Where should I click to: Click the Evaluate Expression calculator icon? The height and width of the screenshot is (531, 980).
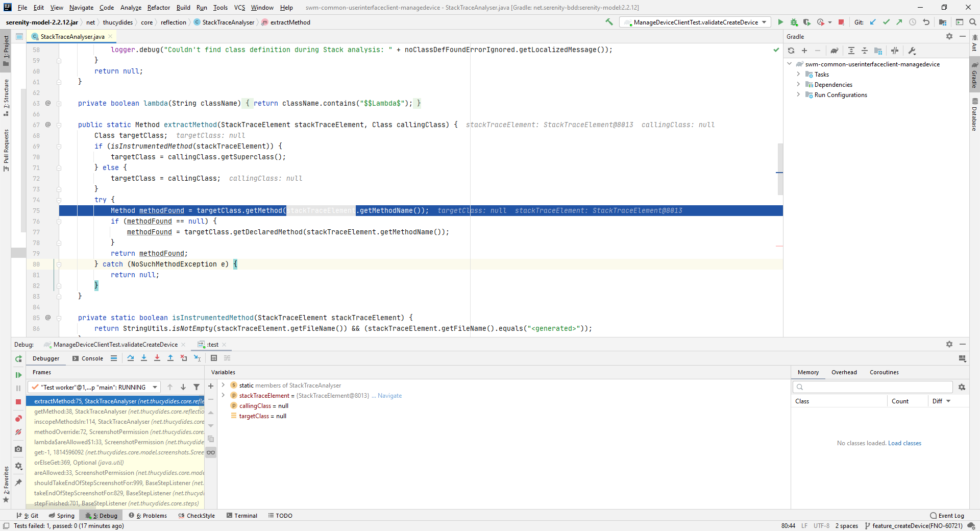point(214,358)
